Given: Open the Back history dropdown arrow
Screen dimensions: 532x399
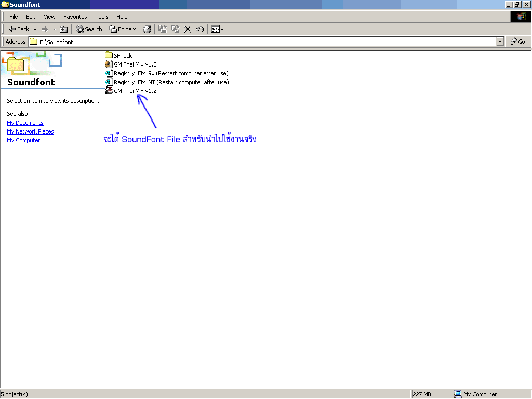Looking at the screenshot, I should [35, 29].
